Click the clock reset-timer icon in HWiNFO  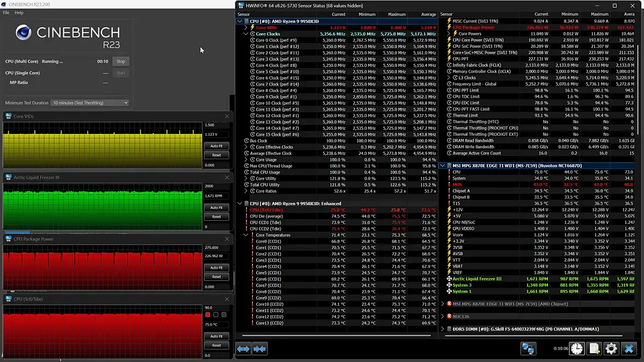pyautogui.click(x=577, y=349)
